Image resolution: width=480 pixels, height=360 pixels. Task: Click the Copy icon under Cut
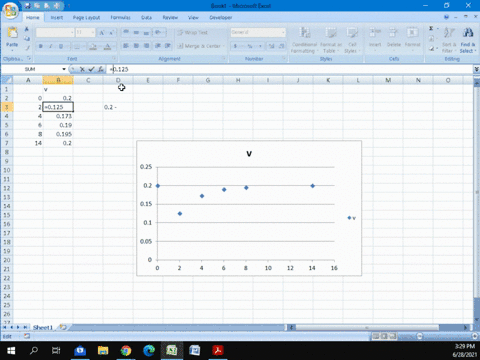point(27,39)
